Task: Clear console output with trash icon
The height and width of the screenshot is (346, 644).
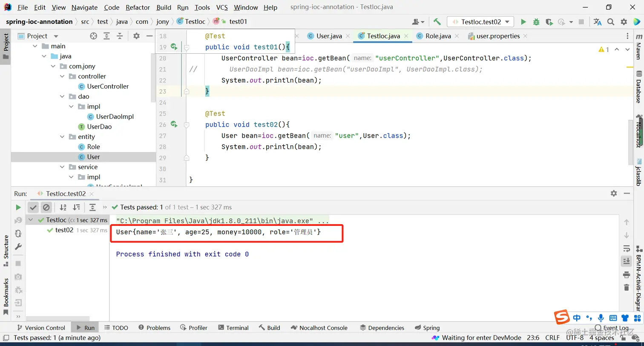Action: (x=626, y=287)
